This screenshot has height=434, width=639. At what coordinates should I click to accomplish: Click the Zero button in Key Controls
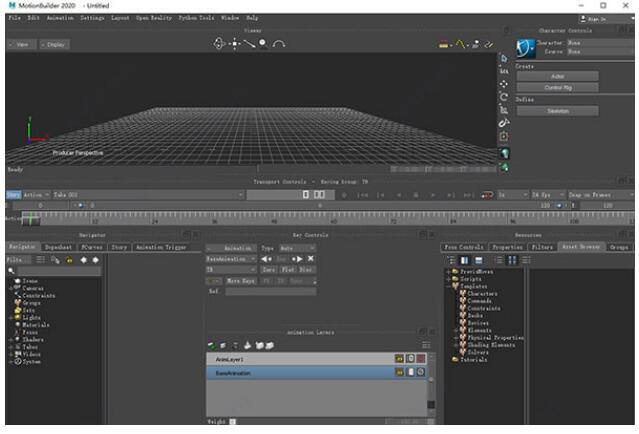point(268,270)
